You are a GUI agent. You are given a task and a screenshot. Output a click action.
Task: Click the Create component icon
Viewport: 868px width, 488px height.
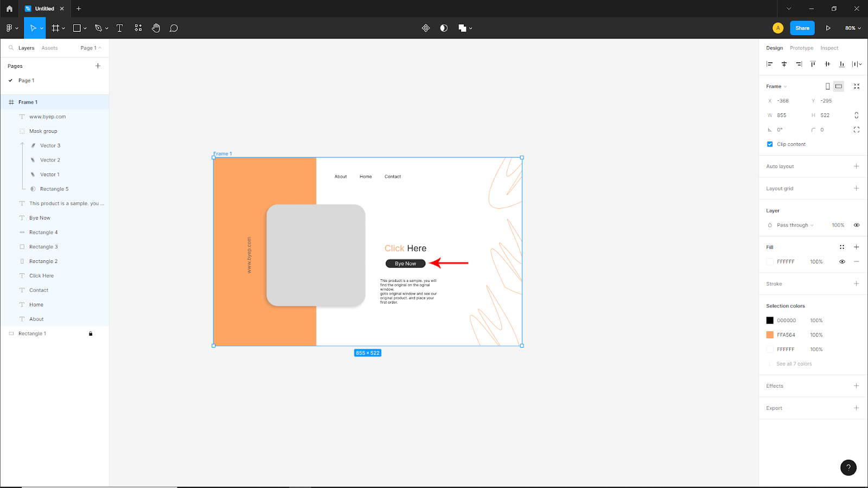point(426,28)
